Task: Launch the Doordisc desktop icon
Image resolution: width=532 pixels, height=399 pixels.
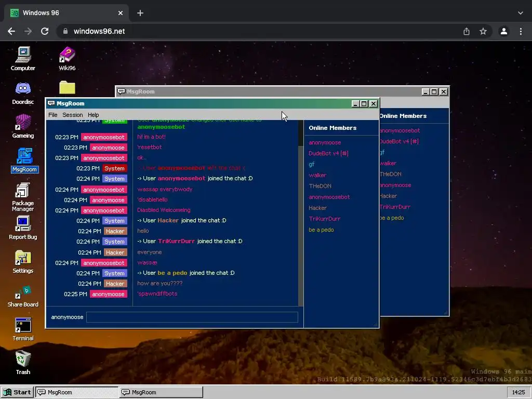Action: [x=23, y=92]
